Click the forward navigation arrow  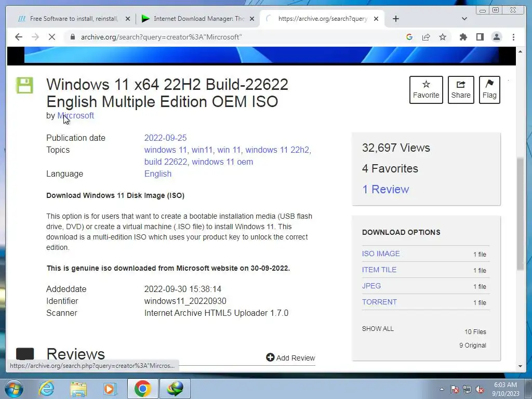click(x=35, y=37)
